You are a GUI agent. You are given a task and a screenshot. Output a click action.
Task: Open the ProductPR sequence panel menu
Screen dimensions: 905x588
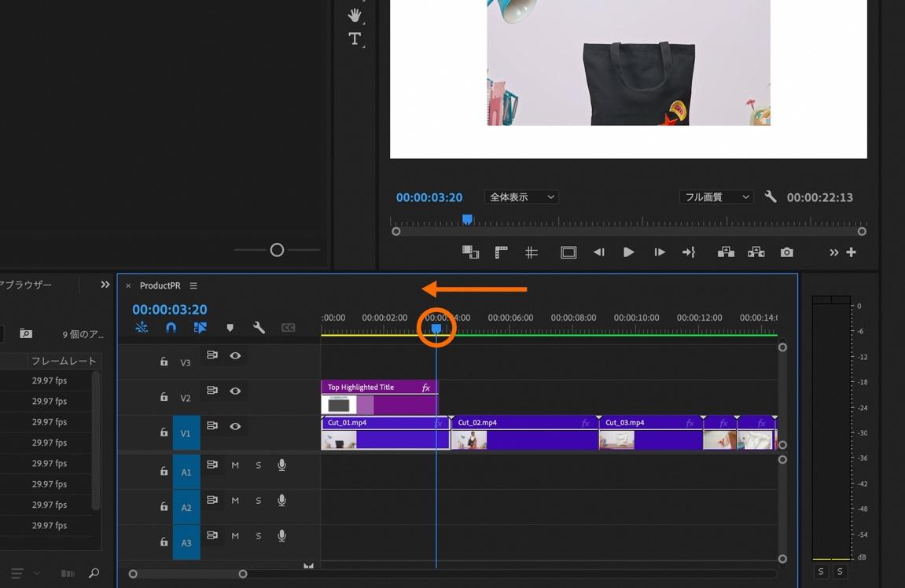[193, 285]
